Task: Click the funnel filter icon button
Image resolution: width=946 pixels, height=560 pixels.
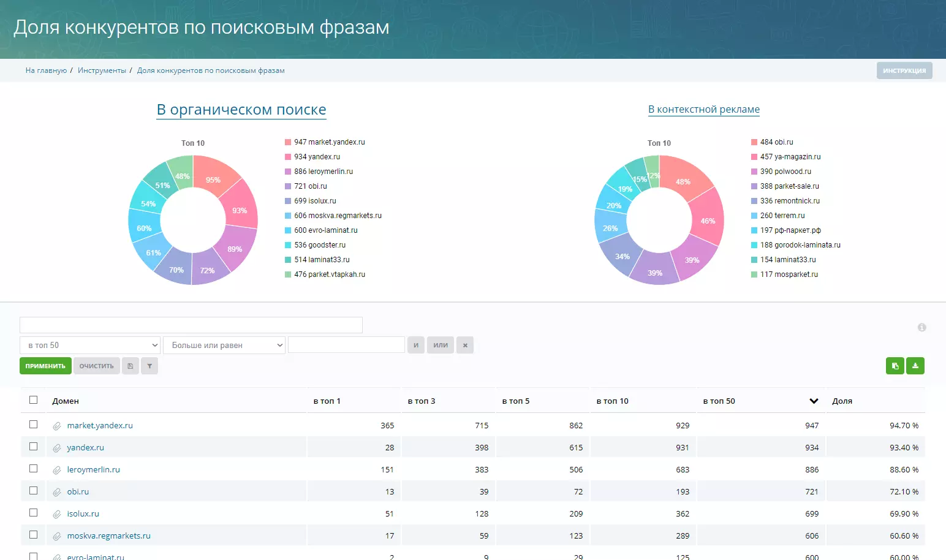Action: tap(149, 366)
